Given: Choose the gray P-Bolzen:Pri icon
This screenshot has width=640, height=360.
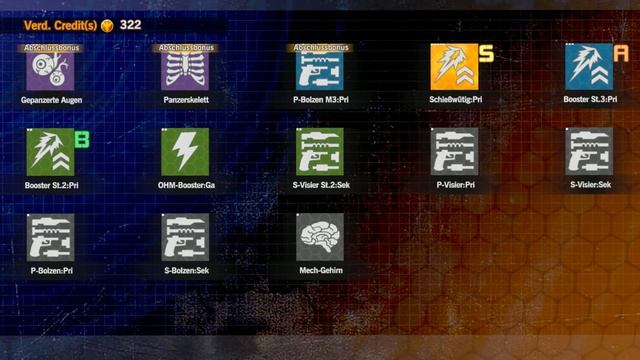Looking at the screenshot, I should [50, 238].
